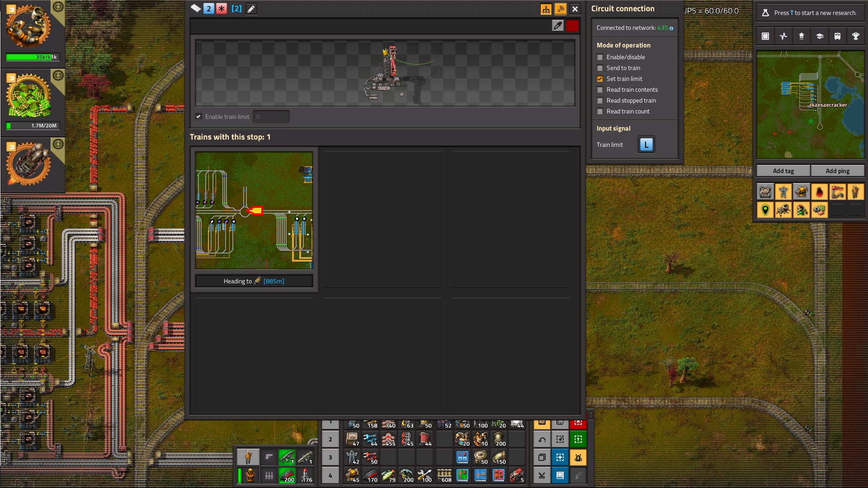Toggle the train signal map filter
Screen dimensions: 868x488
802,210
